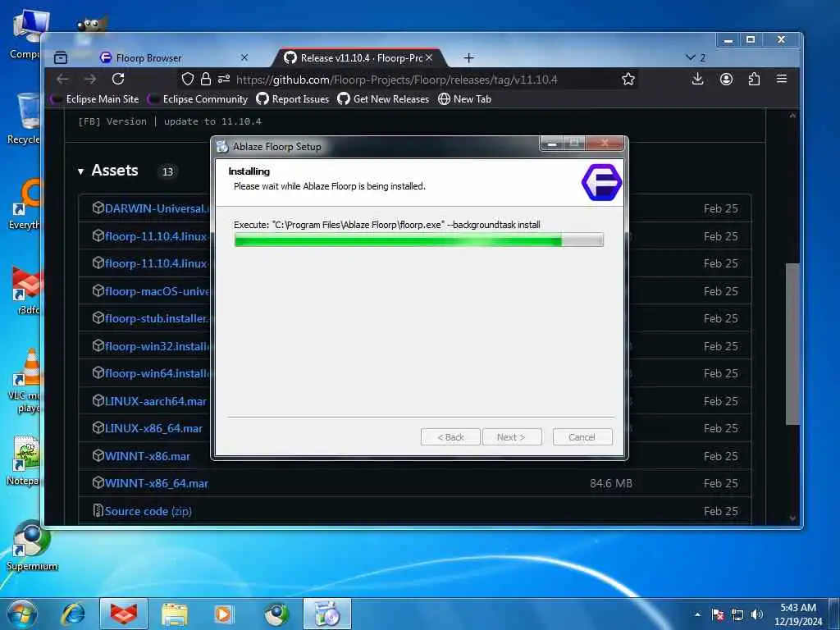Select the Notepad++ desktop shortcut
840x630 pixels.
[24, 461]
